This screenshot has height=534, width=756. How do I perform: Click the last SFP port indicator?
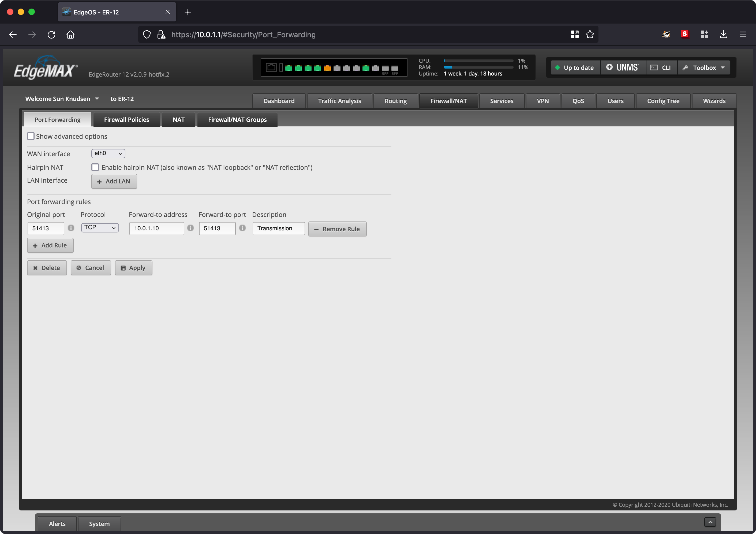pyautogui.click(x=394, y=69)
